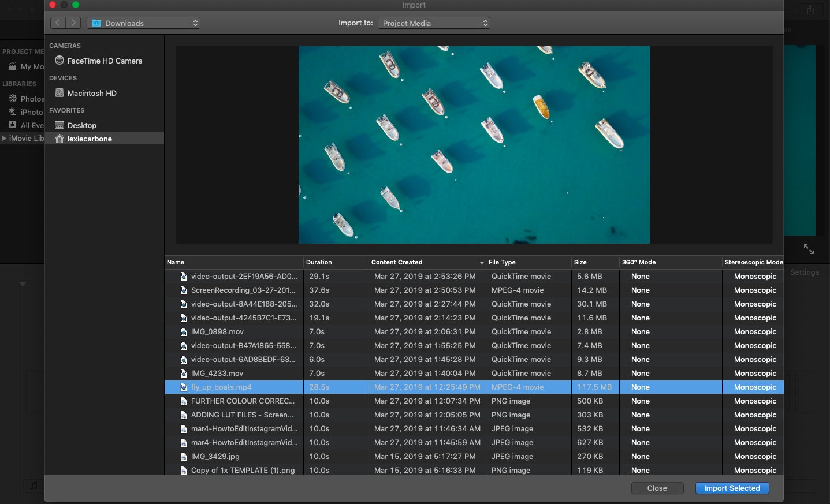The height and width of the screenshot is (504, 830).
Task: Click the 117.5 MB size cell
Action: click(x=594, y=387)
